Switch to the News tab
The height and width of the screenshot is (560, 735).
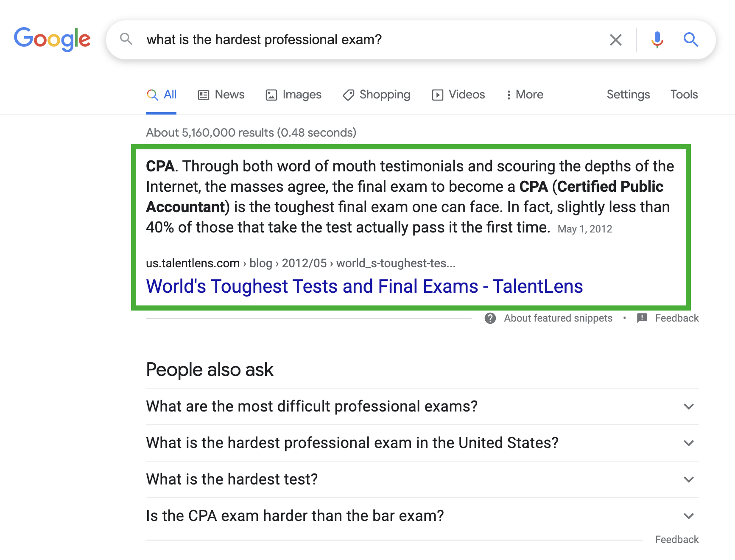[x=221, y=95]
